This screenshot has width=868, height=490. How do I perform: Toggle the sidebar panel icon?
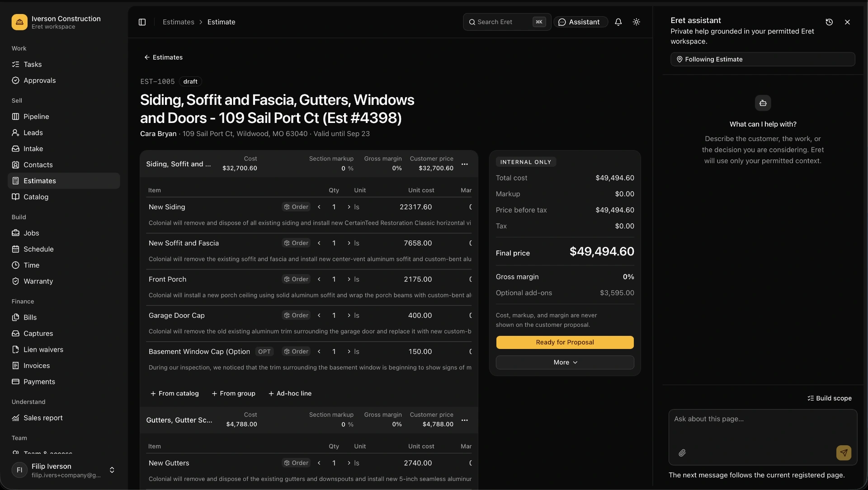click(142, 22)
